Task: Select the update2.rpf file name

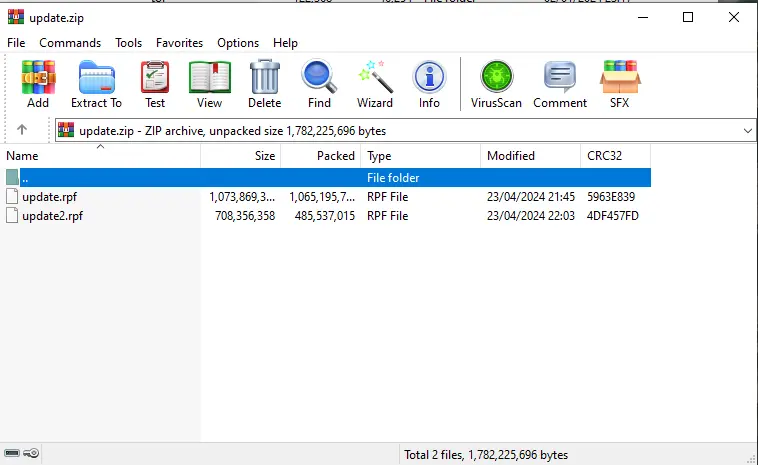Action: click(53, 216)
